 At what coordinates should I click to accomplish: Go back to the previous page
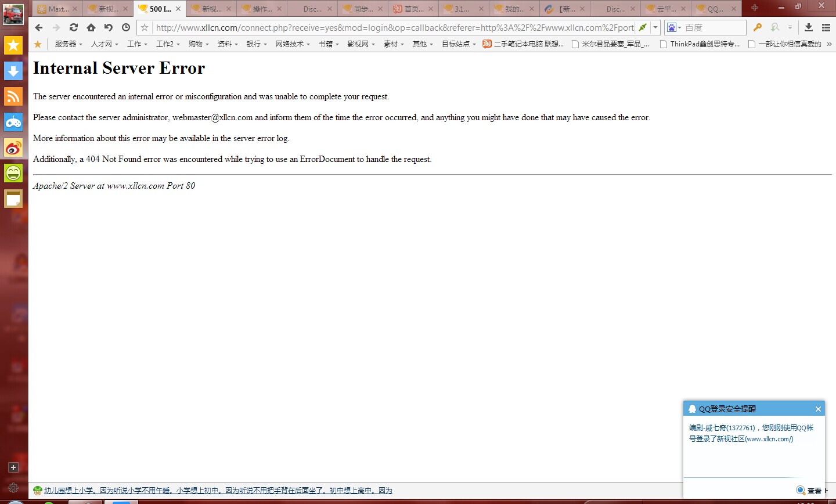pyautogui.click(x=39, y=27)
